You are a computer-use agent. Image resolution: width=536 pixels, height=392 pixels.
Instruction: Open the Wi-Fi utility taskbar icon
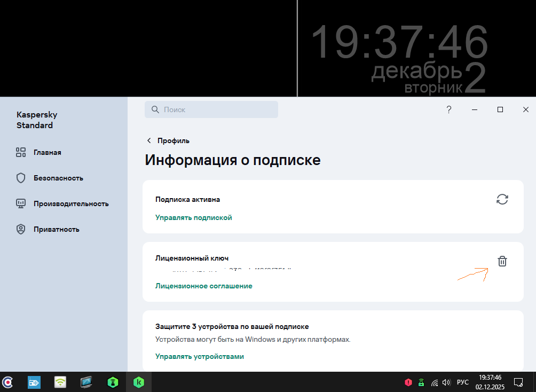[60, 382]
